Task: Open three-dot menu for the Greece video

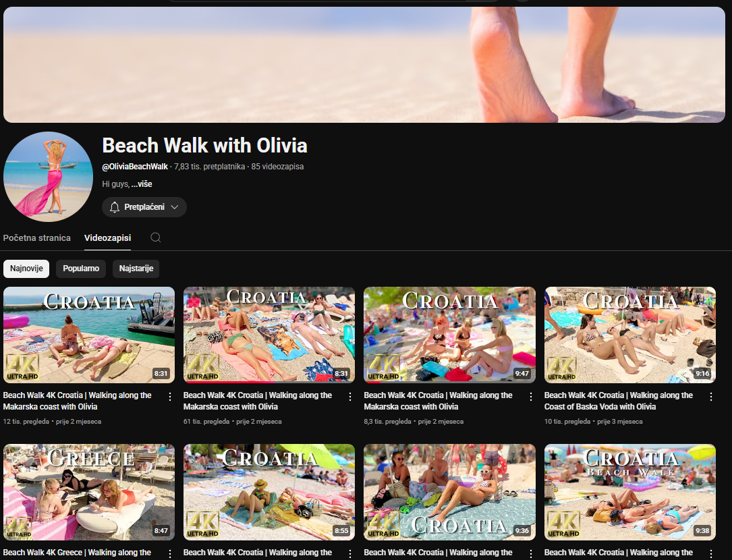Action: pos(170,553)
